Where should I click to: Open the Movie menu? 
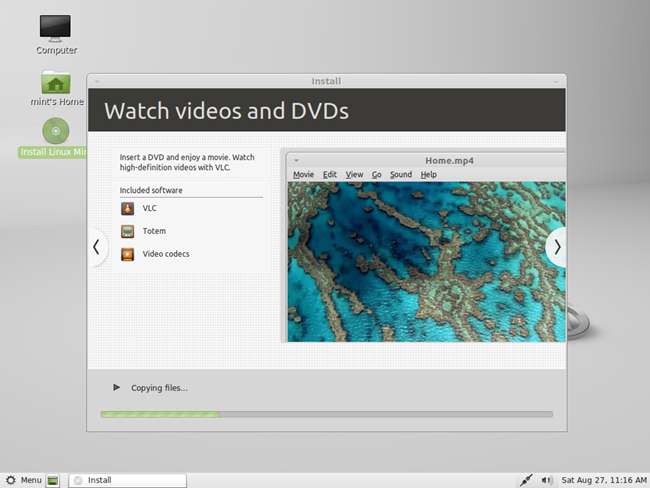point(303,175)
